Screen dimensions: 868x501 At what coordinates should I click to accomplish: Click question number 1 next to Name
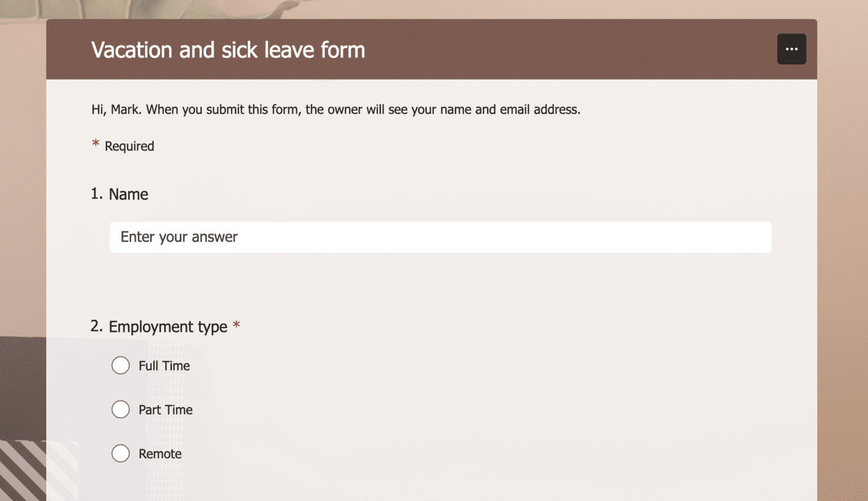click(x=96, y=193)
